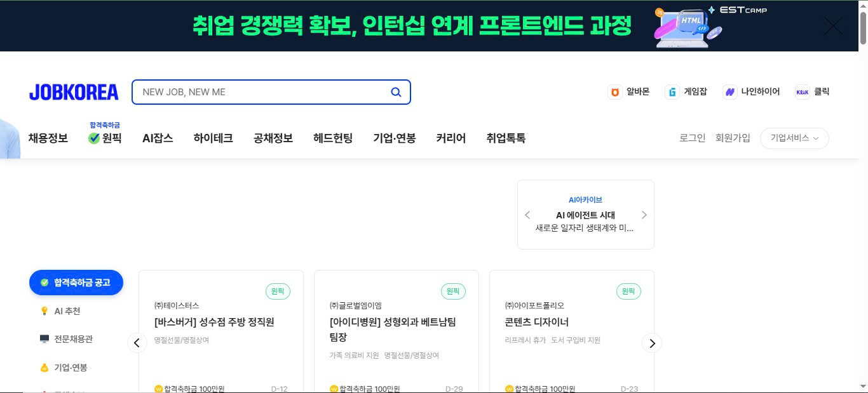The width and height of the screenshot is (868, 393).
Task: Click the lightbulb icon beside AI 추천
Action: click(x=44, y=311)
